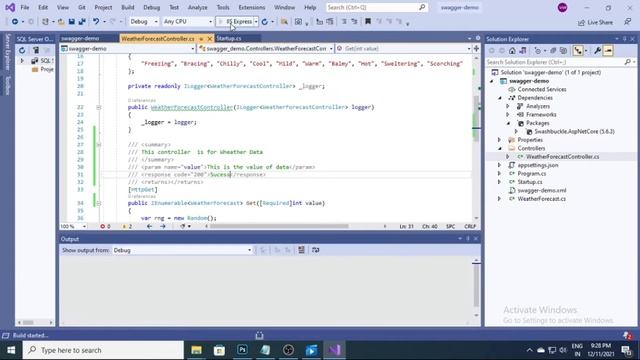This screenshot has width=640, height=360.
Task: Click Switch Views icon in Solution Explorer
Action: (523, 51)
